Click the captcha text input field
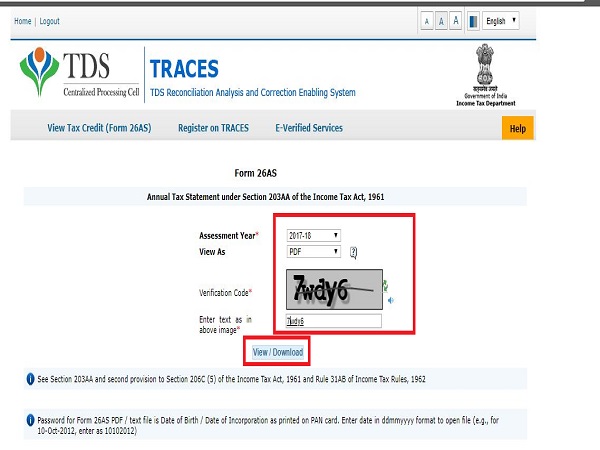This screenshot has height=450, width=600. (x=333, y=321)
